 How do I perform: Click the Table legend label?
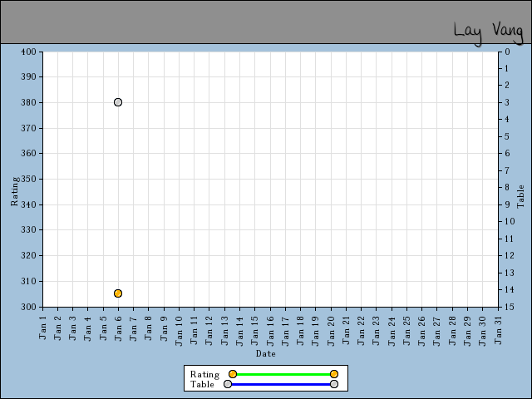[x=202, y=384]
